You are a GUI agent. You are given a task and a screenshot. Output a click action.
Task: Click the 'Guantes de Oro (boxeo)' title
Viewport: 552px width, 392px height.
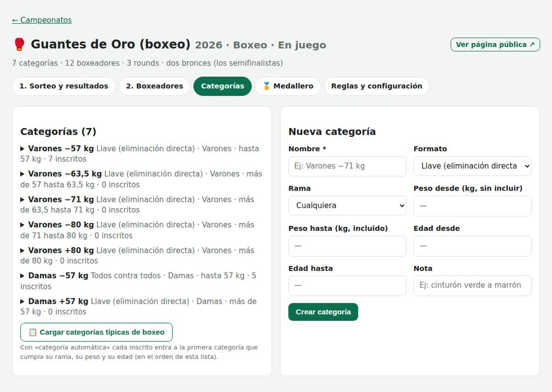tap(110, 44)
